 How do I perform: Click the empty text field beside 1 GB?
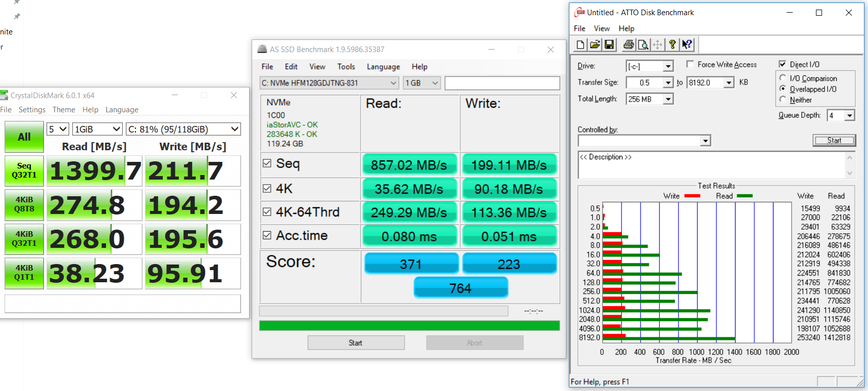(x=502, y=83)
